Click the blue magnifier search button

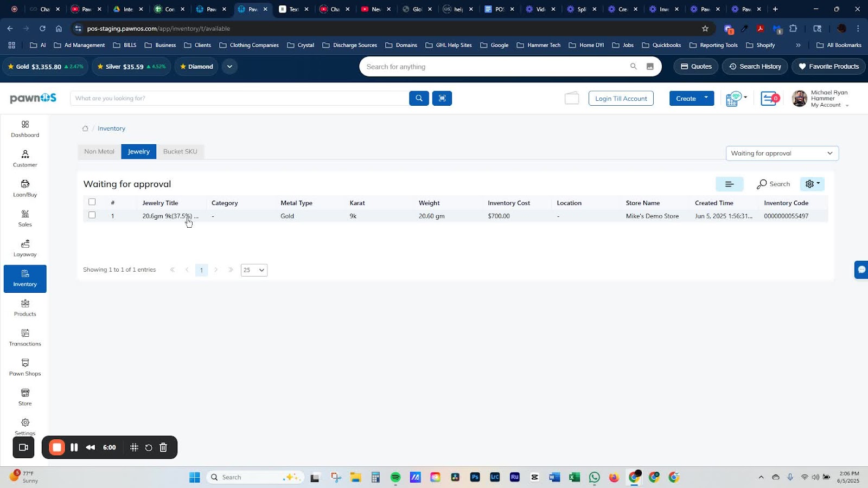pos(419,98)
